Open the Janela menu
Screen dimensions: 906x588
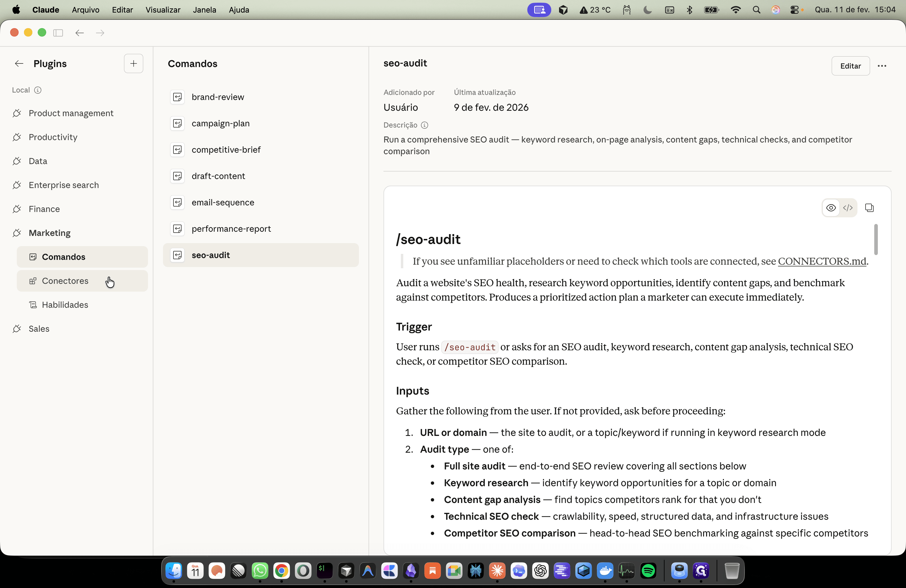pyautogui.click(x=204, y=10)
